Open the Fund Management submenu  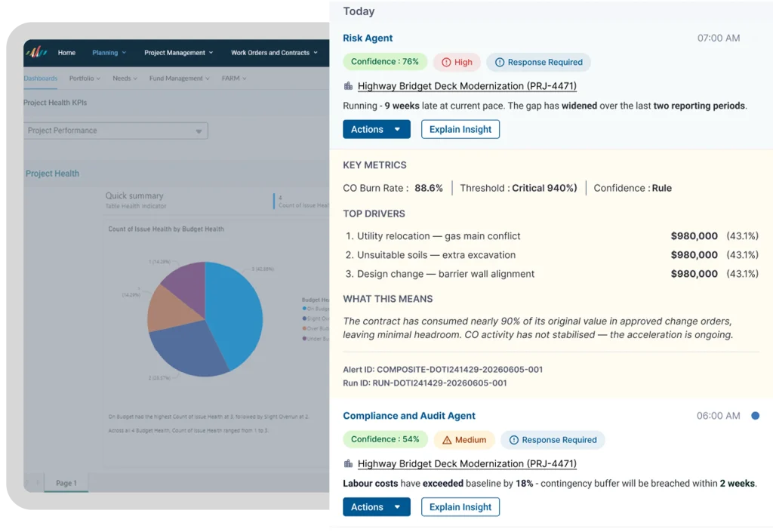coord(180,78)
